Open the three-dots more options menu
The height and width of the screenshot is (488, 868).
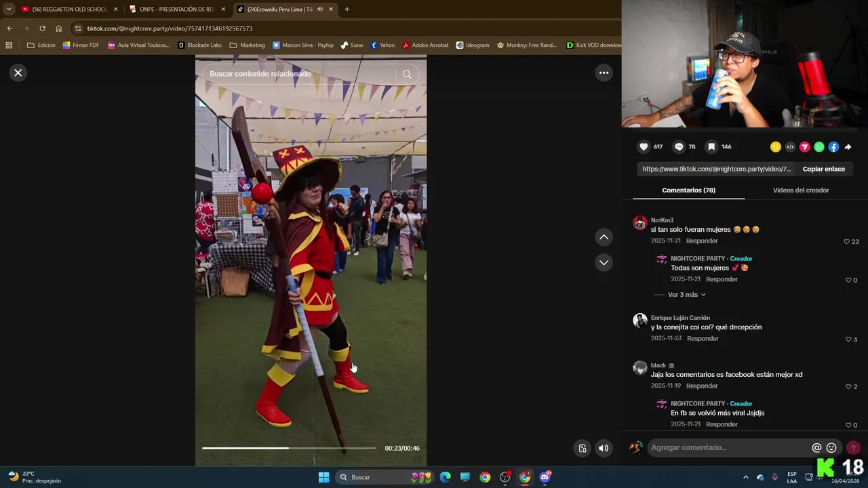click(x=604, y=73)
